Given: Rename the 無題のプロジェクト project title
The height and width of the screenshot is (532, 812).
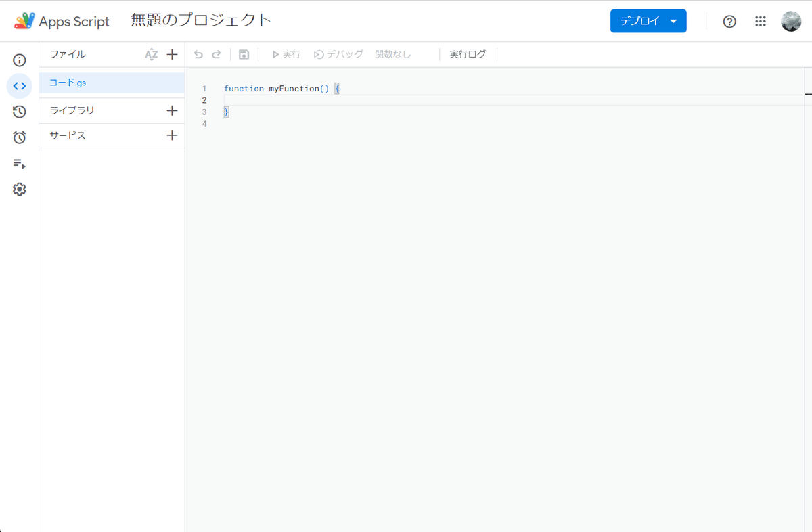Looking at the screenshot, I should [201, 20].
